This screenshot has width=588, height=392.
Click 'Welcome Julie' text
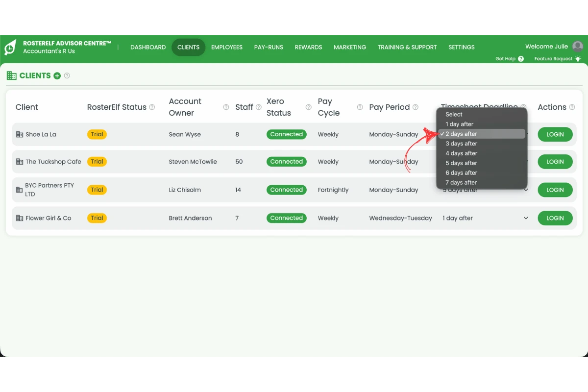[x=547, y=47]
